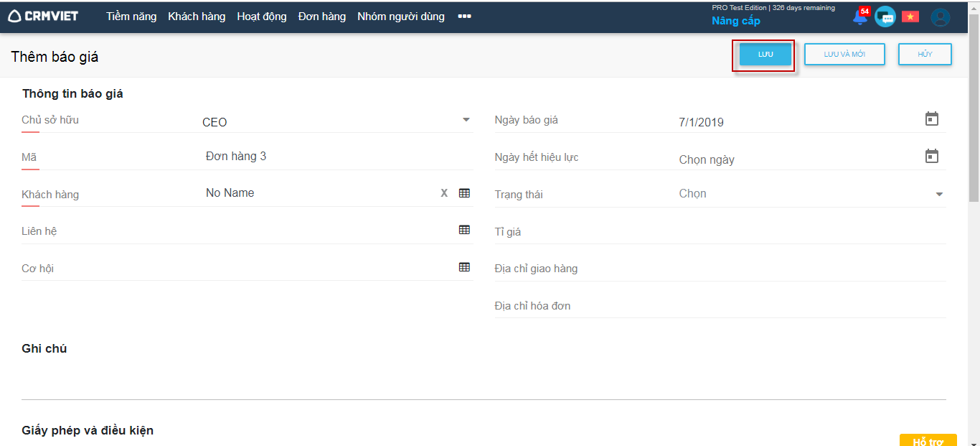Open the Khách hàng lookup grid icon
Viewport: 980px width, 446px height.
click(464, 193)
